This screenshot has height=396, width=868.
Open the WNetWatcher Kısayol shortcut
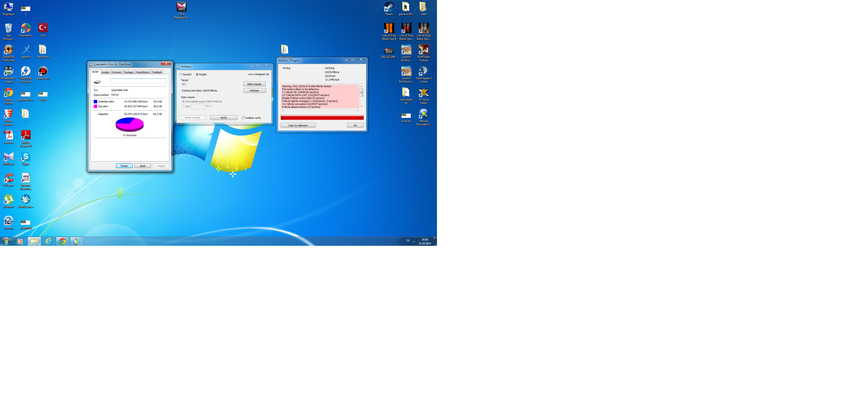tap(8, 74)
